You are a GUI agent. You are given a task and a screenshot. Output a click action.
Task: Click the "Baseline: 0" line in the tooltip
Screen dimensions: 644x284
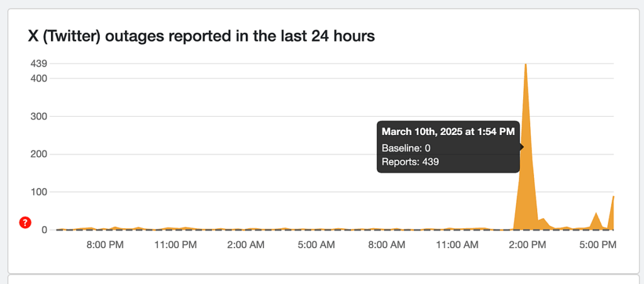pyautogui.click(x=406, y=148)
